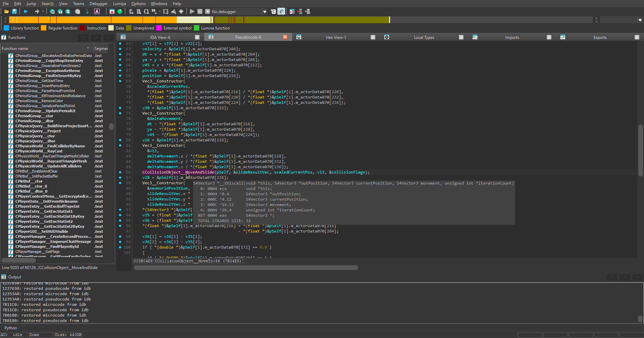Open the Jump menu
This screenshot has height=338, width=644.
tap(31, 4)
